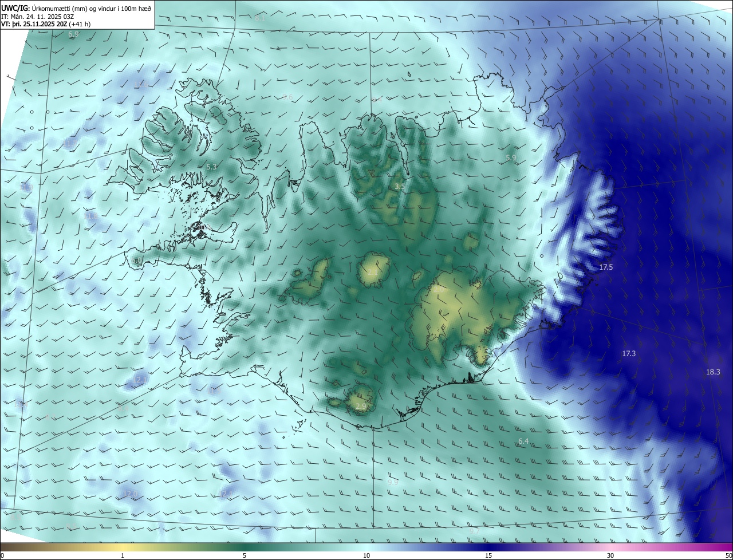Click the 5.3 value in the Westfjords
The image size is (733, 560).
[x=211, y=167]
